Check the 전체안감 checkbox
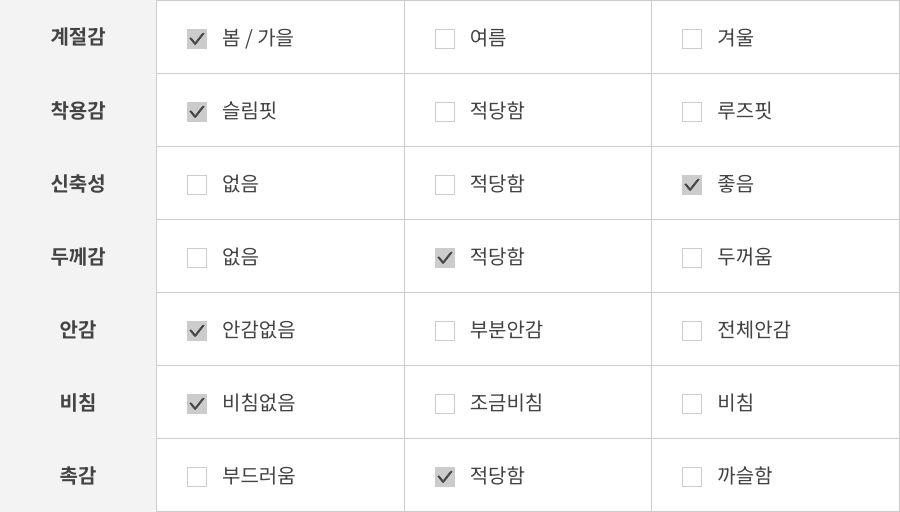 coord(692,331)
